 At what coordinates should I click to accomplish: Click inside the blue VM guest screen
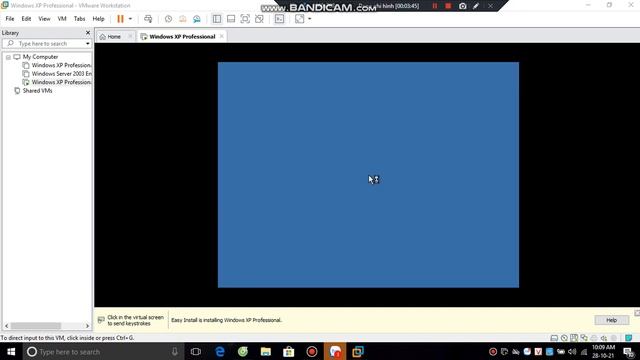pyautogui.click(x=368, y=175)
